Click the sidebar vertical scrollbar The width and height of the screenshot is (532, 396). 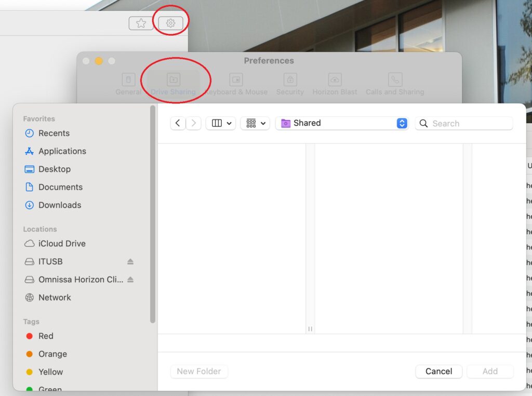pyautogui.click(x=153, y=213)
